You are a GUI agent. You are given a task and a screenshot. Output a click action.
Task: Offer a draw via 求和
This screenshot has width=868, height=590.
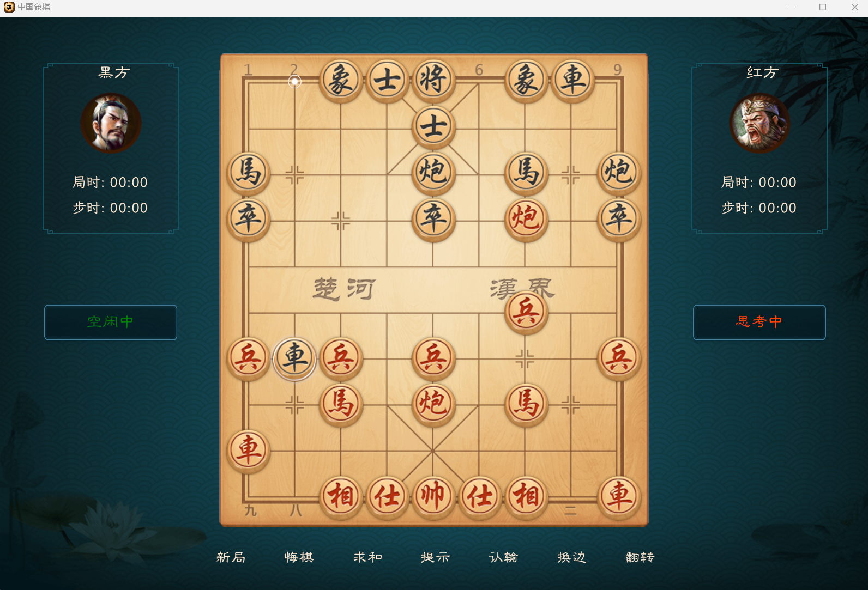[367, 557]
